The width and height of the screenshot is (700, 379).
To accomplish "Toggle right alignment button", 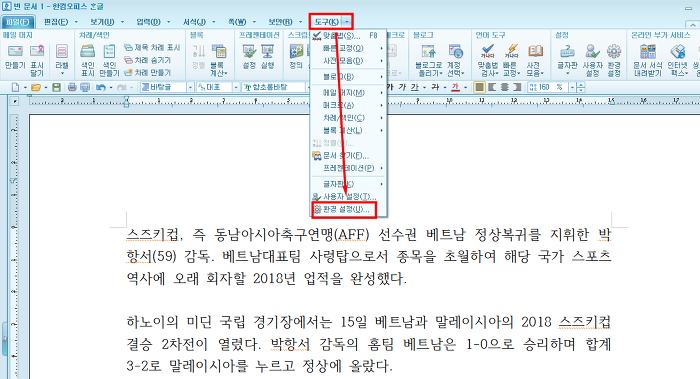I will (x=517, y=87).
